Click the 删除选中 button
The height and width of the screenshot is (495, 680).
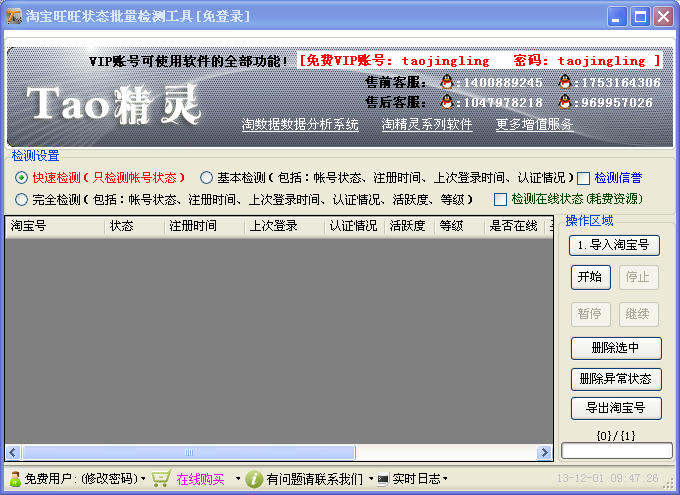click(x=616, y=348)
